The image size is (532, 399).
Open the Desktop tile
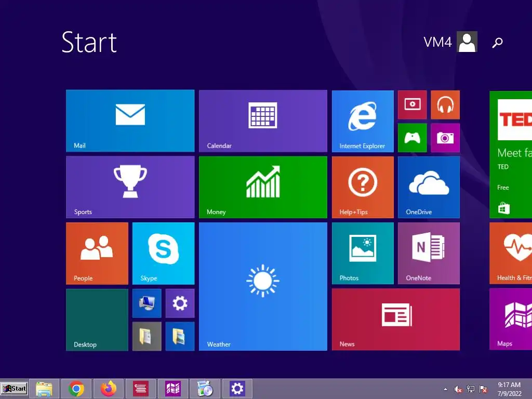pyautogui.click(x=97, y=320)
